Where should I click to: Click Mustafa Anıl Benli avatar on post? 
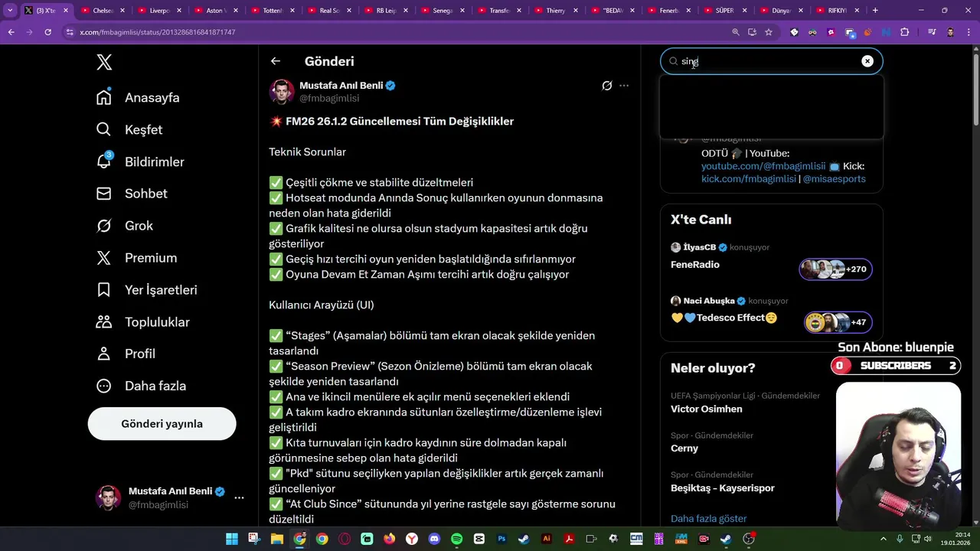(282, 92)
